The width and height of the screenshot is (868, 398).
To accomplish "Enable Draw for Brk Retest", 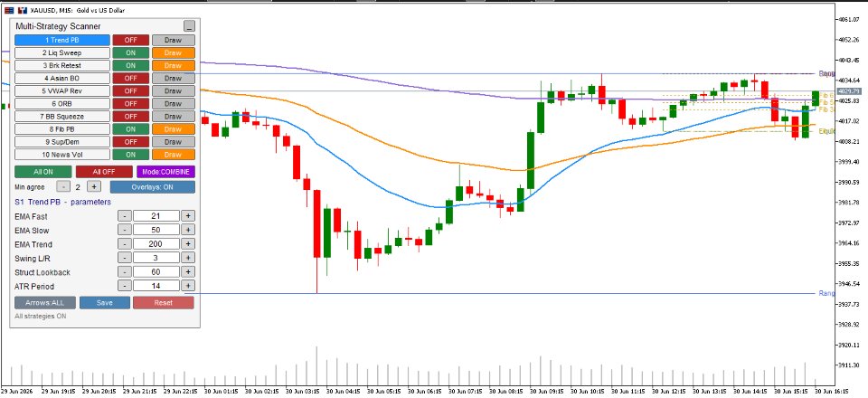I will point(174,65).
